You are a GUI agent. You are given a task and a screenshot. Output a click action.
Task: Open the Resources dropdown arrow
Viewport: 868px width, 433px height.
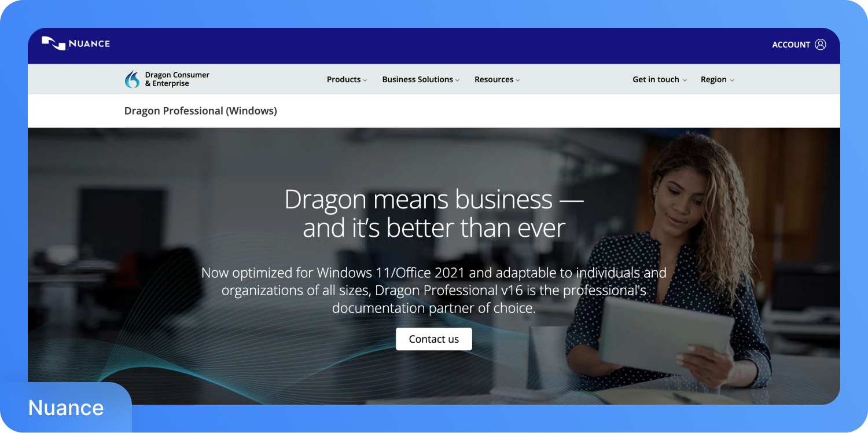[518, 80]
